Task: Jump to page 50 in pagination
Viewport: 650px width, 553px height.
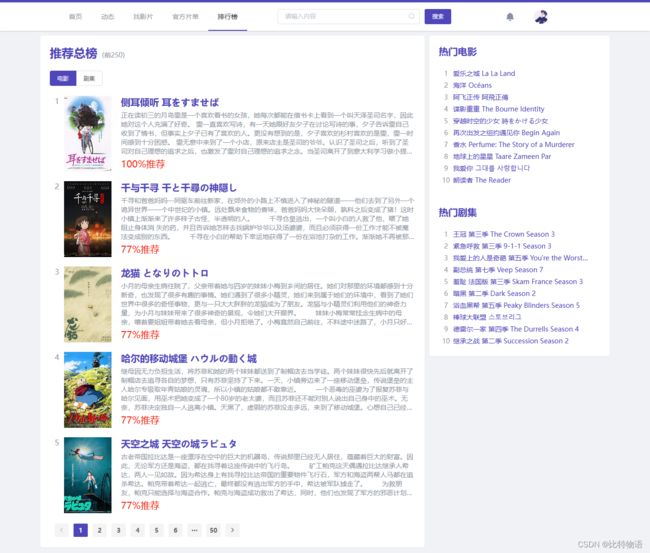Action: point(213,530)
